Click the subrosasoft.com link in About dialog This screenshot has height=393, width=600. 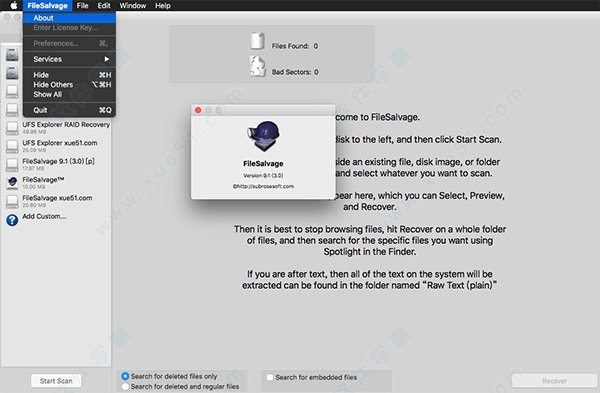click(x=263, y=186)
